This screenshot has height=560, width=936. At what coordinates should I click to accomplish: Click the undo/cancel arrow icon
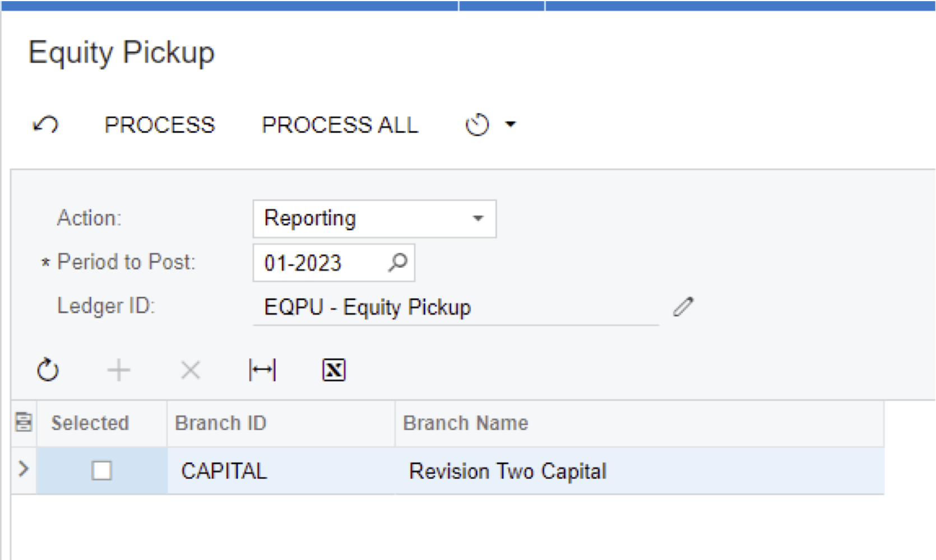tap(46, 124)
